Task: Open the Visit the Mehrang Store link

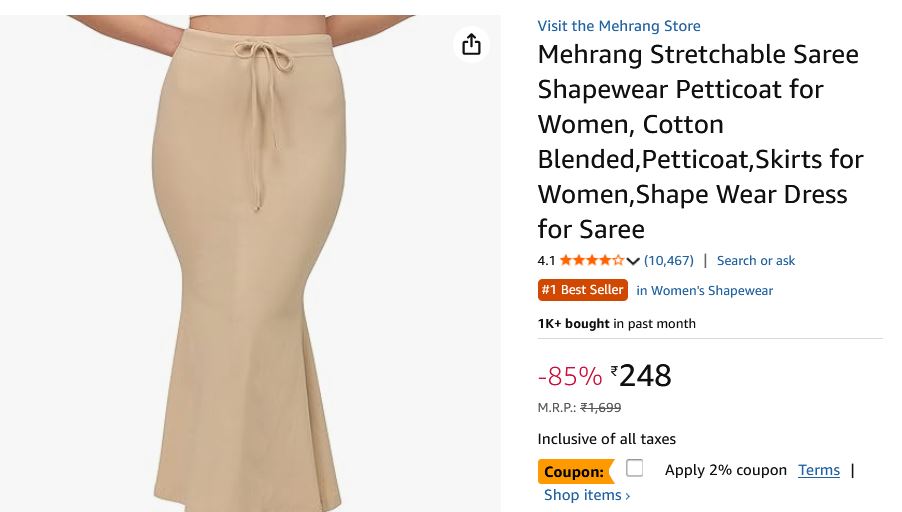Action: (618, 26)
